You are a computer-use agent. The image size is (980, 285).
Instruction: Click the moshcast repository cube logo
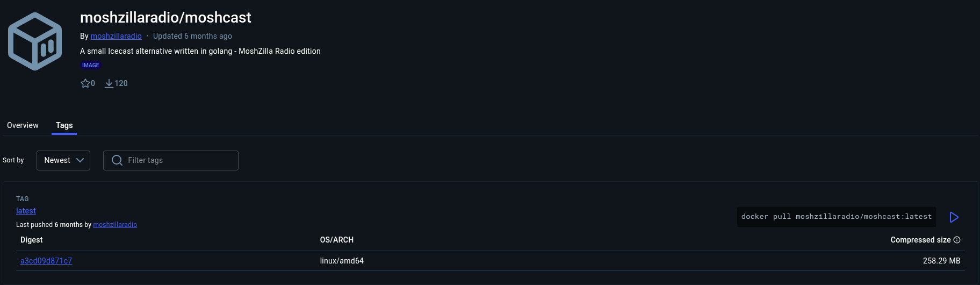click(x=35, y=41)
